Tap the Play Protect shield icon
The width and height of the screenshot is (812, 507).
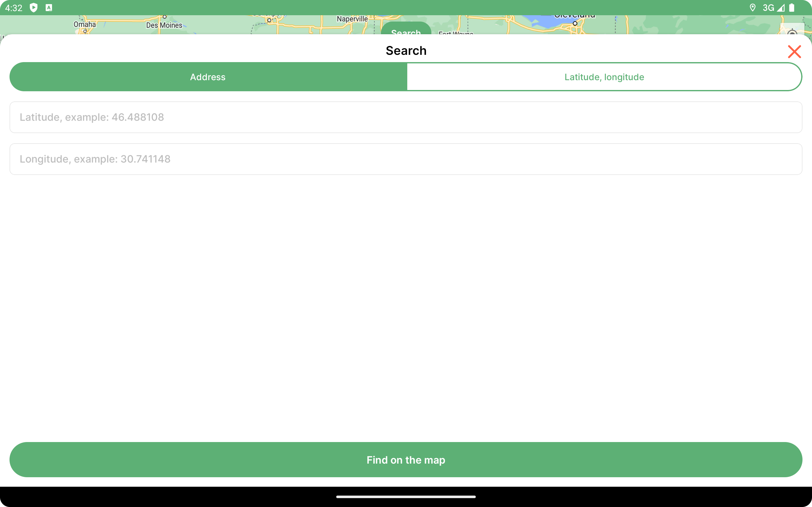(x=34, y=8)
